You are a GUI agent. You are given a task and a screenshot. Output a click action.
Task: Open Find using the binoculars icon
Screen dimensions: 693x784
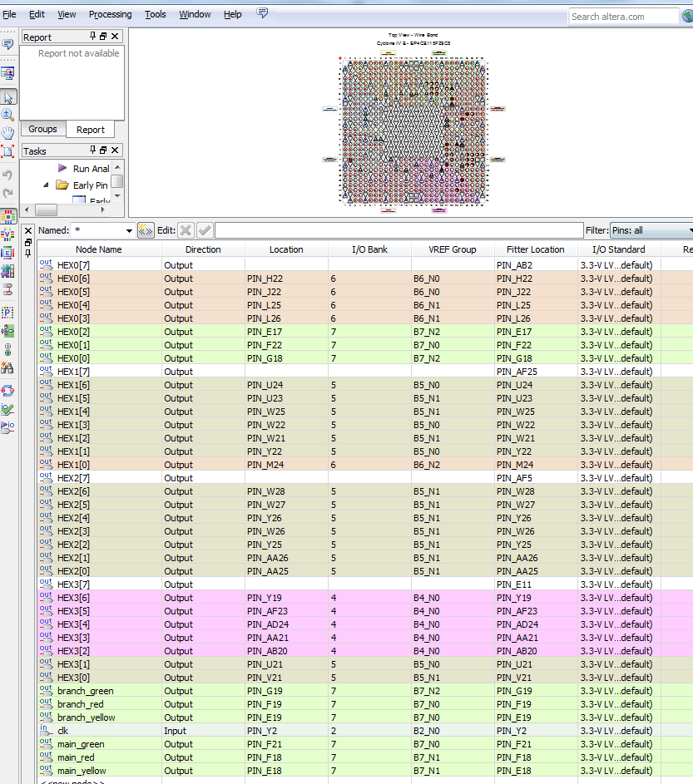[x=7, y=367]
